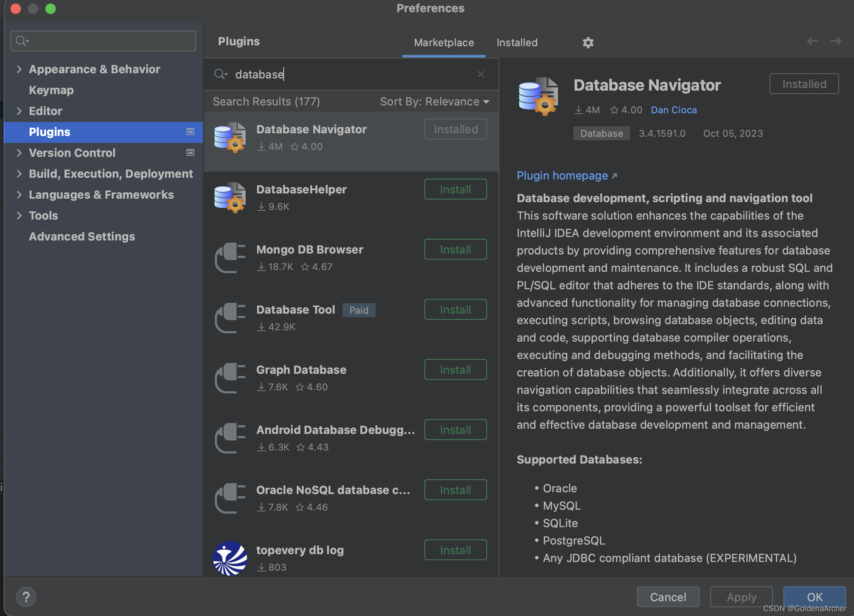Click the OK button
Viewport: 854px width, 616px height.
(x=814, y=597)
